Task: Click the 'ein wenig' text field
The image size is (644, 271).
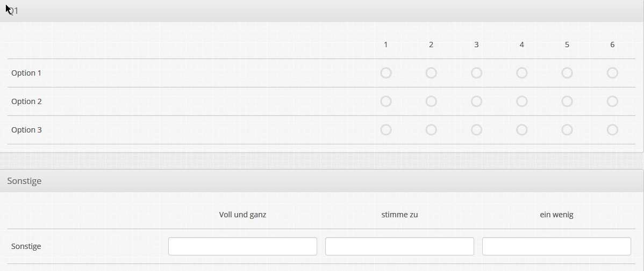Action: [556, 246]
